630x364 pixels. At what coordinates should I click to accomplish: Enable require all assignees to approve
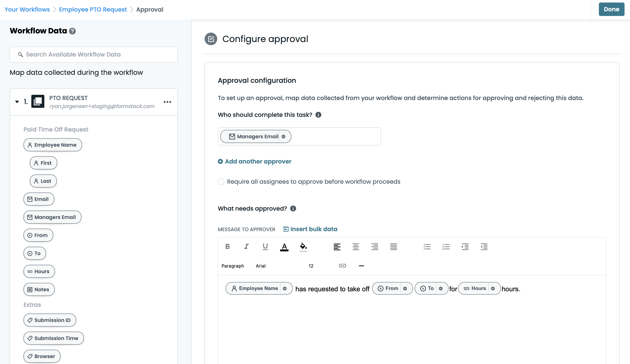221,182
